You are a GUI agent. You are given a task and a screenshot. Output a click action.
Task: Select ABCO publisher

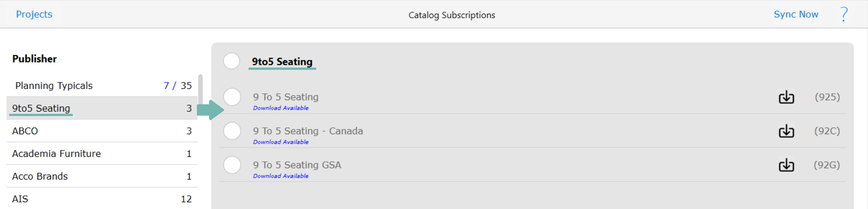102,131
